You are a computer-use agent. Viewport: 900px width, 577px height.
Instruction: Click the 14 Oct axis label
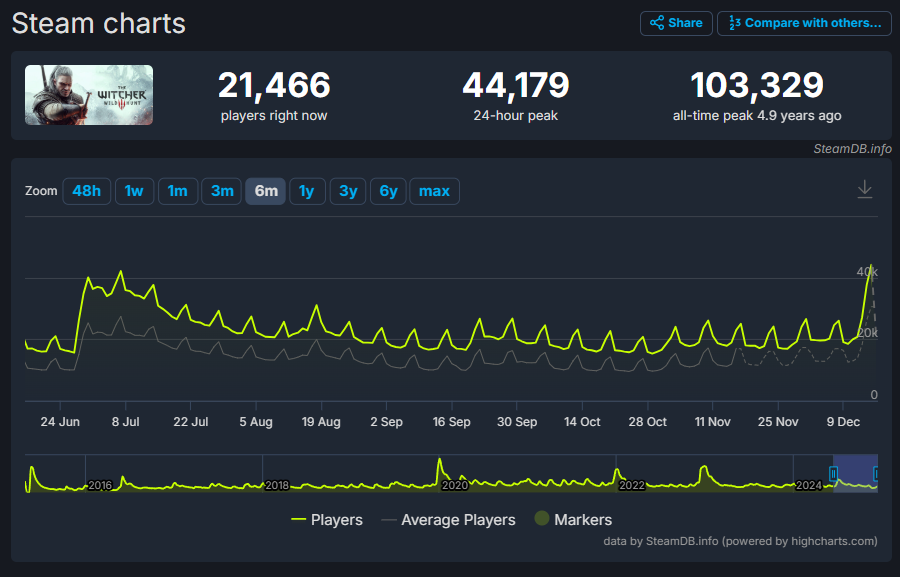pyautogui.click(x=582, y=422)
